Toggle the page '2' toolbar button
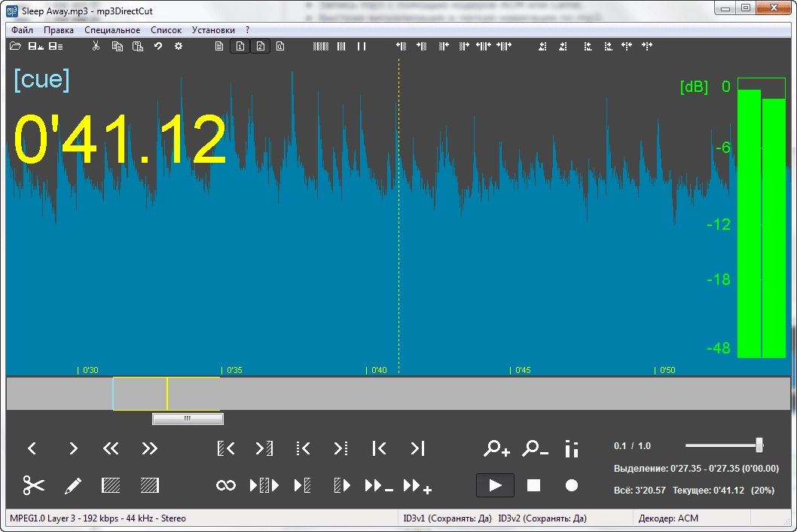 260,46
